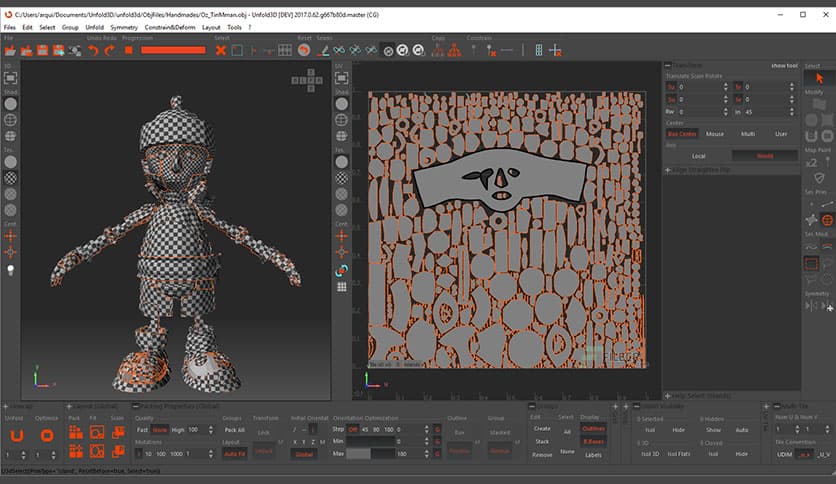Click the Min orientation slider
The image size is (836, 484).
point(371,441)
